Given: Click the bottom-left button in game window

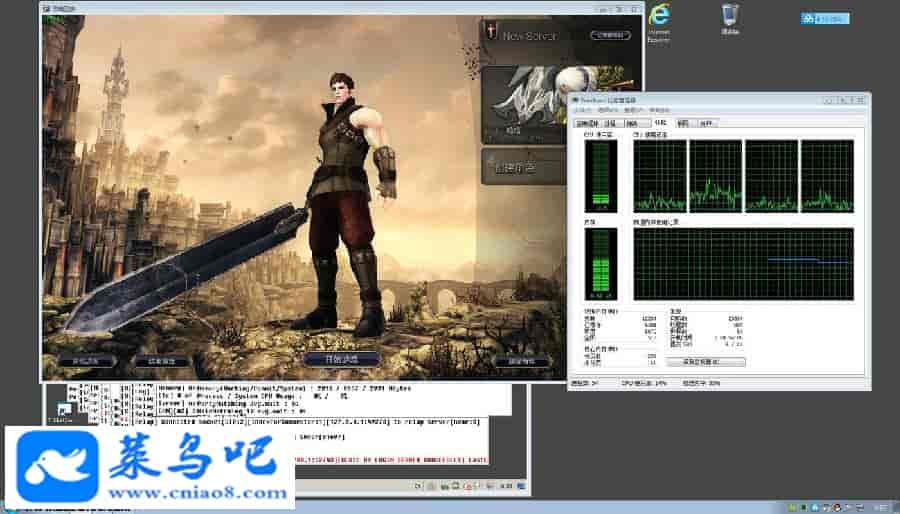Looking at the screenshot, I should pyautogui.click(x=86, y=360).
